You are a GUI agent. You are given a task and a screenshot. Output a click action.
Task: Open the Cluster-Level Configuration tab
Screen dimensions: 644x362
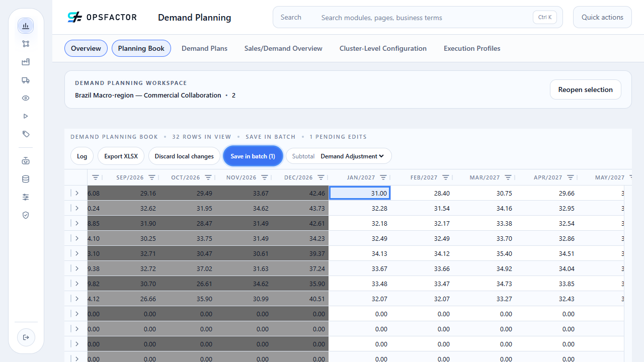click(x=383, y=48)
